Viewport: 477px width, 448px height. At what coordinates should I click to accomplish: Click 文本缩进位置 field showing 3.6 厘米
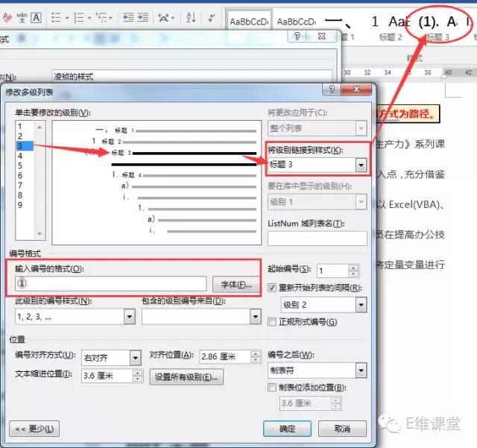tap(107, 376)
